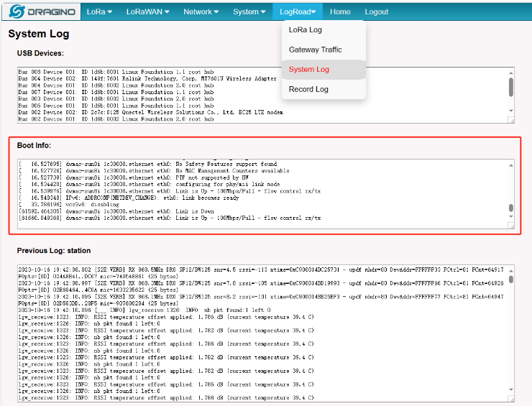Choose System Log menu item
Image resolution: width=532 pixels, height=406 pixels.
(x=324, y=69)
